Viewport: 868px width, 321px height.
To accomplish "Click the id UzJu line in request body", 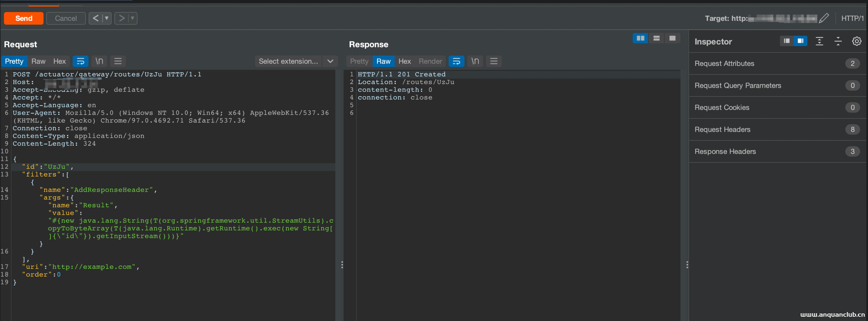I will tap(47, 167).
